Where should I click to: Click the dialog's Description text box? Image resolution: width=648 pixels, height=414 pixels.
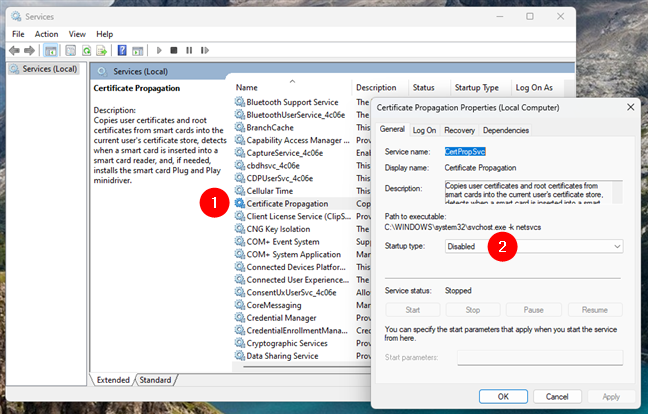[533, 192]
